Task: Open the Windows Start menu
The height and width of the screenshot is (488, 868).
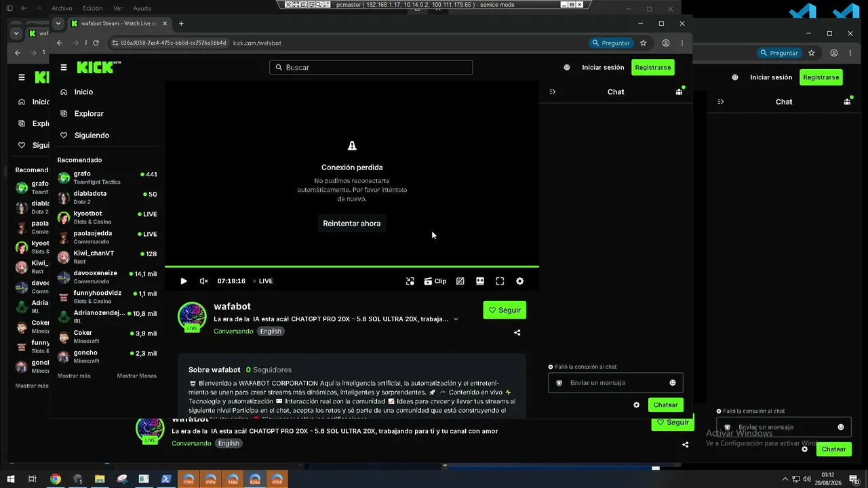Action: 11,479
